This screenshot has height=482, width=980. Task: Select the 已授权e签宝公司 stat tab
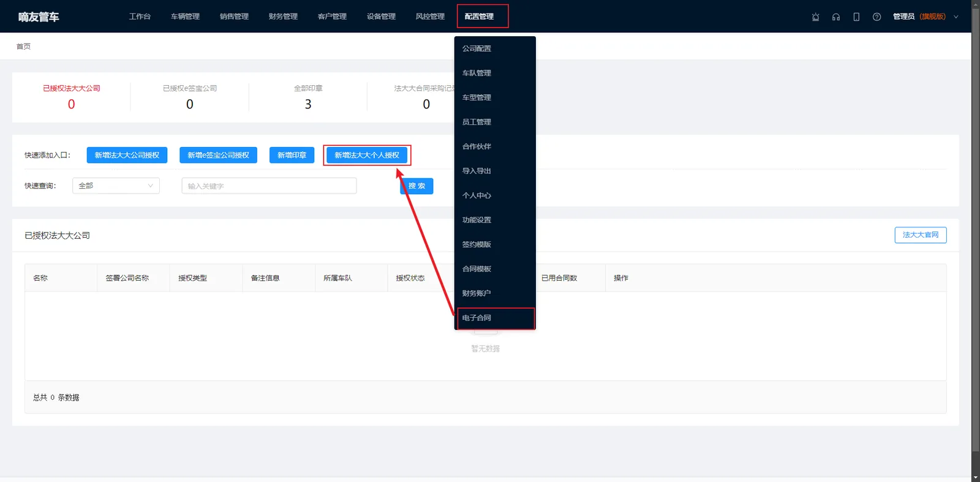pos(190,97)
